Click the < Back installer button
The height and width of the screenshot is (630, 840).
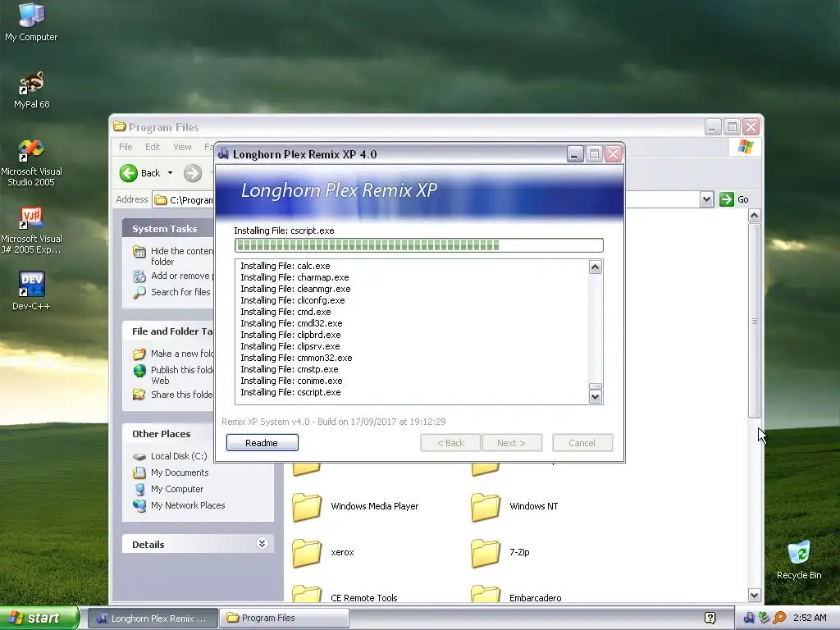(x=450, y=443)
